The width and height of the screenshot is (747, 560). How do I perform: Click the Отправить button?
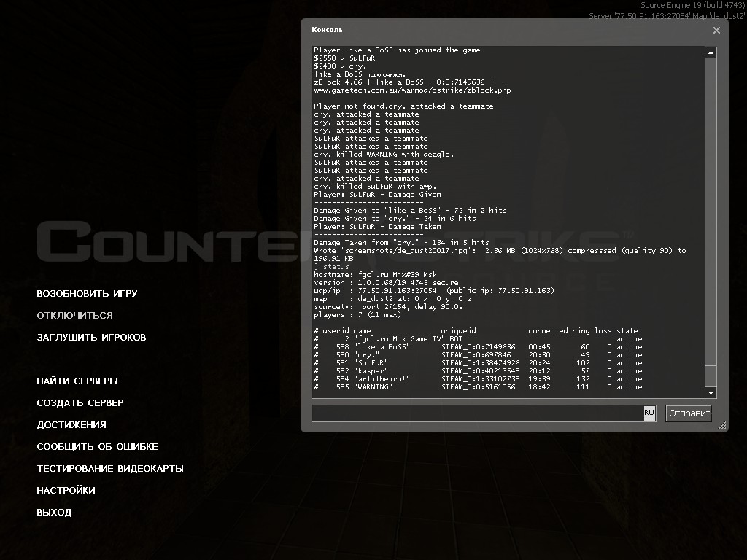coord(689,413)
